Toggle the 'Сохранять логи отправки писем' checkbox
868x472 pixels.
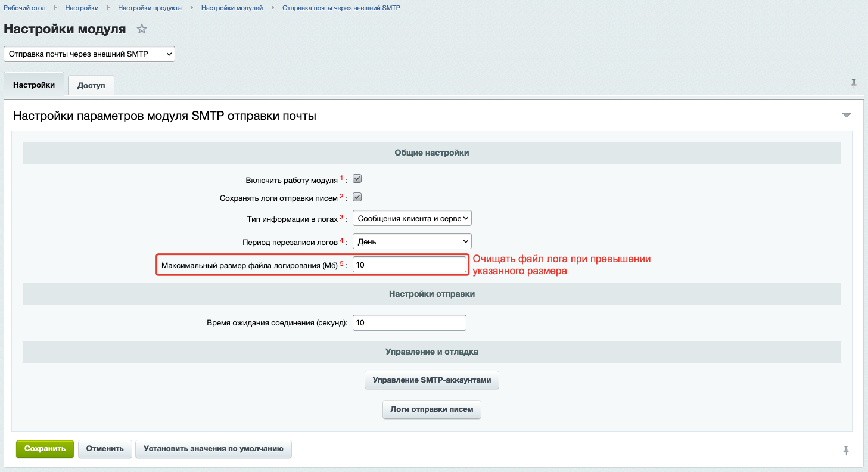point(357,197)
